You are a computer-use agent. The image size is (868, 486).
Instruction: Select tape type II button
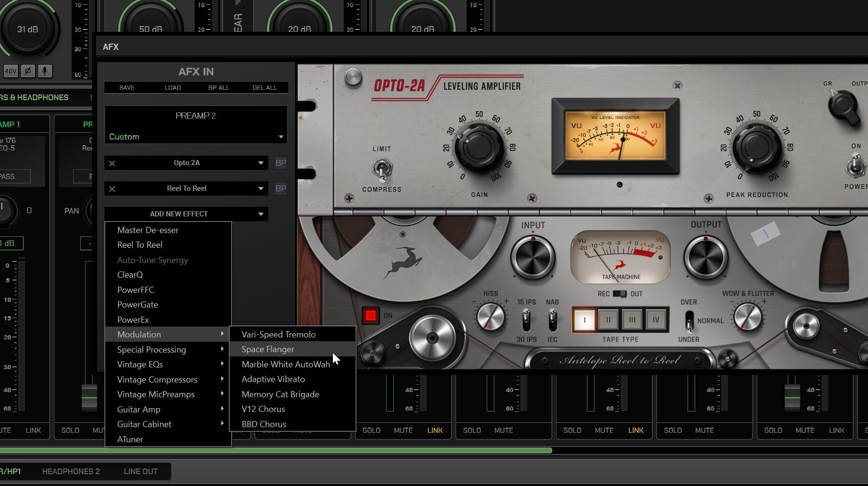click(608, 320)
